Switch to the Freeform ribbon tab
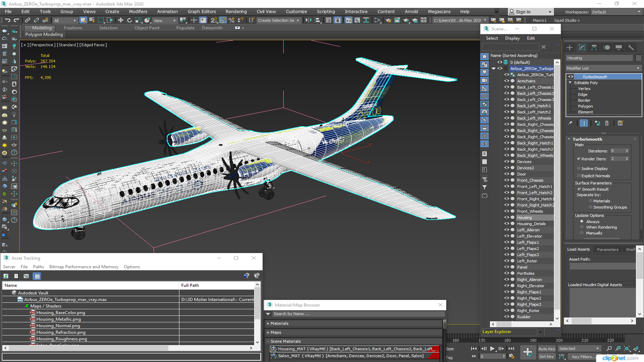The width and height of the screenshot is (644, 362). 73,28
